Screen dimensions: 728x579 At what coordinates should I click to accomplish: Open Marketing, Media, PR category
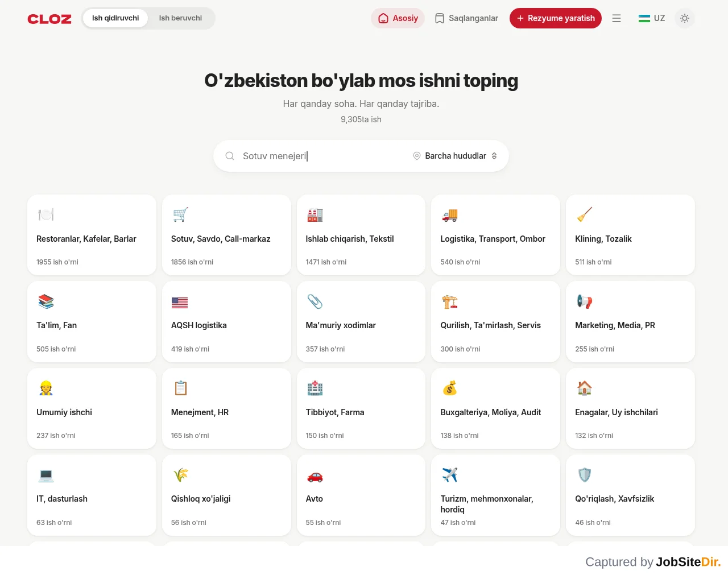(630, 321)
